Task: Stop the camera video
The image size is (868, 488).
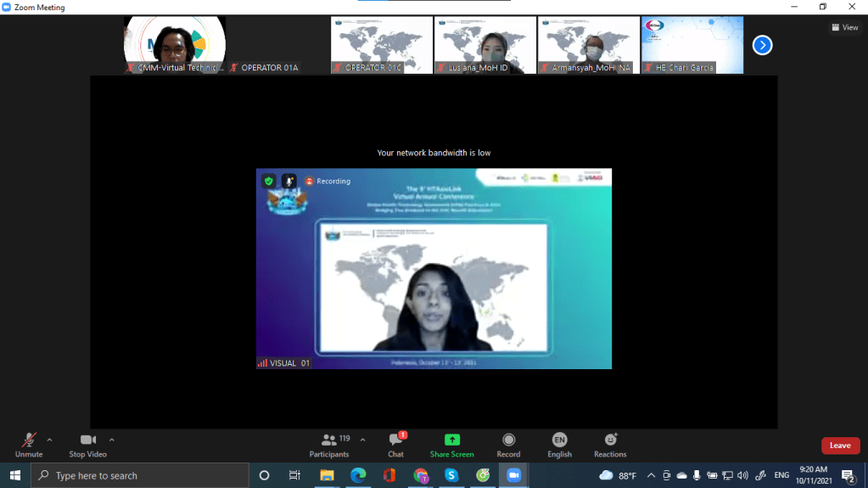Action: coord(87,443)
